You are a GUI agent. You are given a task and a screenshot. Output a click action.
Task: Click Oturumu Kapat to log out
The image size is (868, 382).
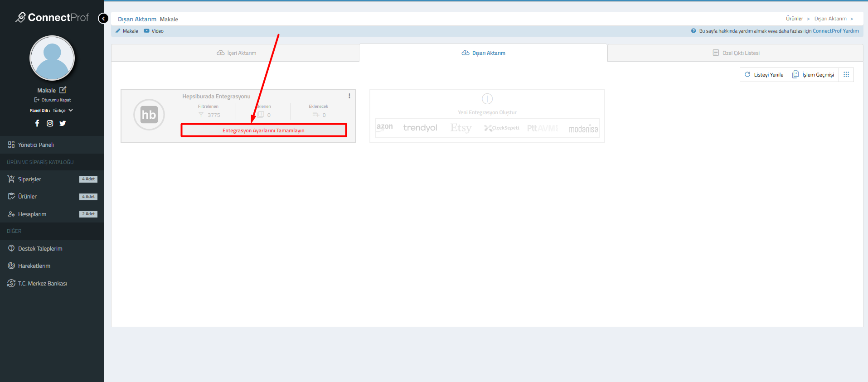pos(53,100)
